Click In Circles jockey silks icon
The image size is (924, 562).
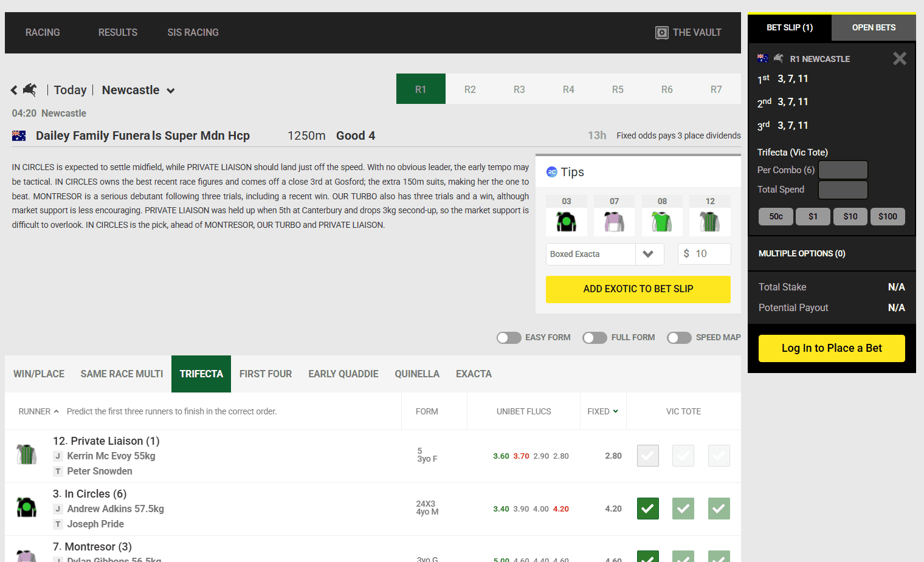click(x=26, y=507)
